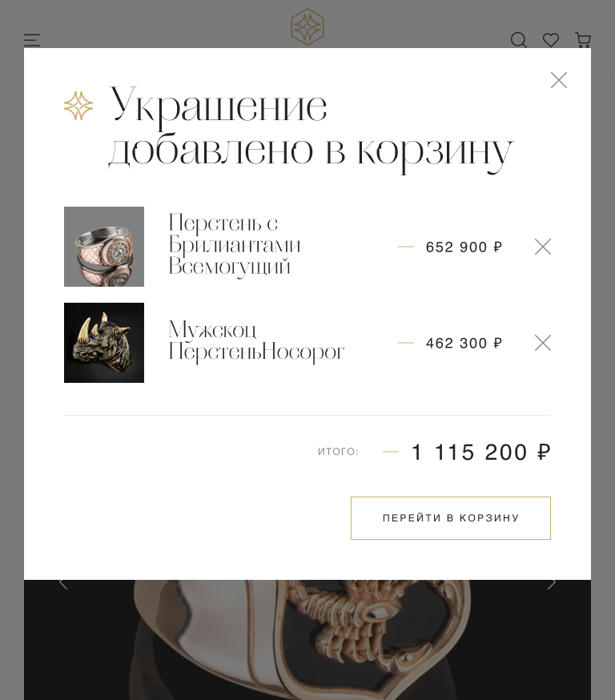Open the search magnifier icon
The width and height of the screenshot is (615, 700).
pyautogui.click(x=519, y=40)
